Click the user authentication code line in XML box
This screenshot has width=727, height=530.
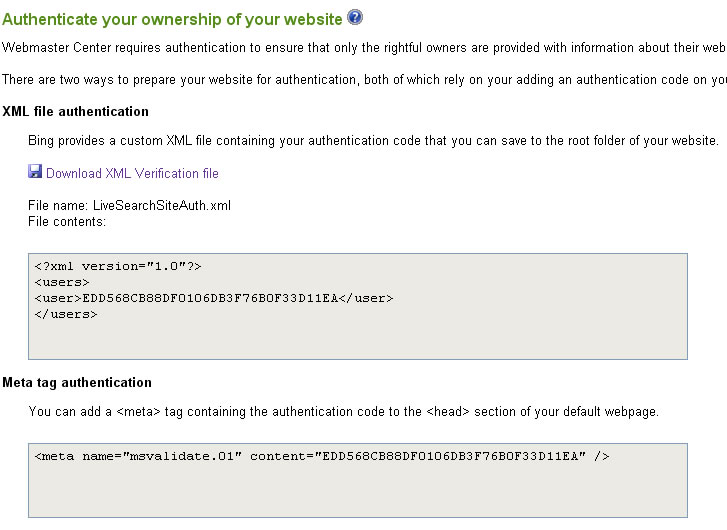[x=214, y=298]
